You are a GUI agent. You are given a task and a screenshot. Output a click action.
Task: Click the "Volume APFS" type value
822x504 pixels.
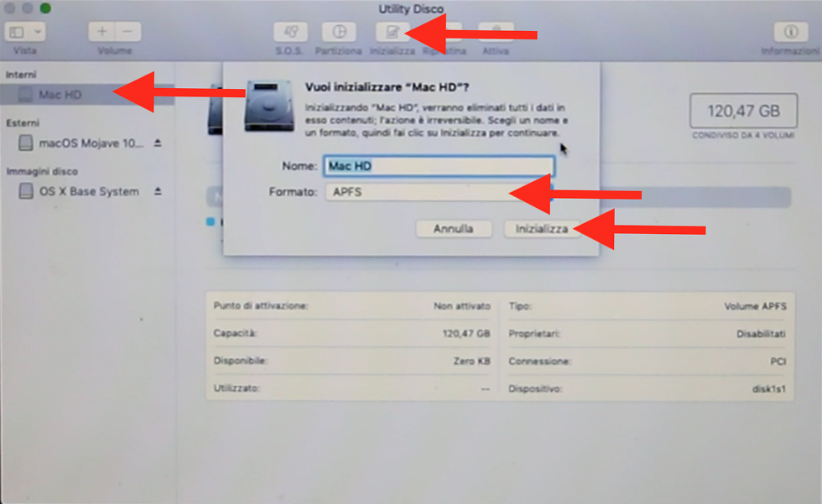point(756,306)
